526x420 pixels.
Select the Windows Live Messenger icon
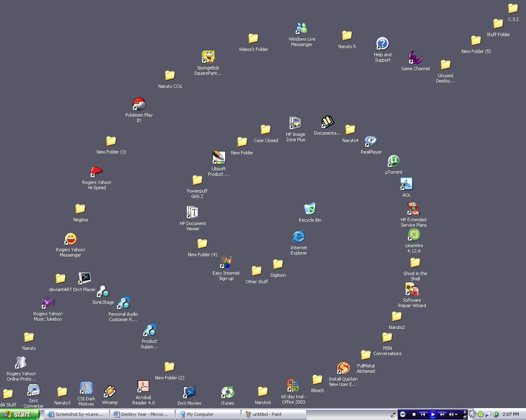pos(302,28)
